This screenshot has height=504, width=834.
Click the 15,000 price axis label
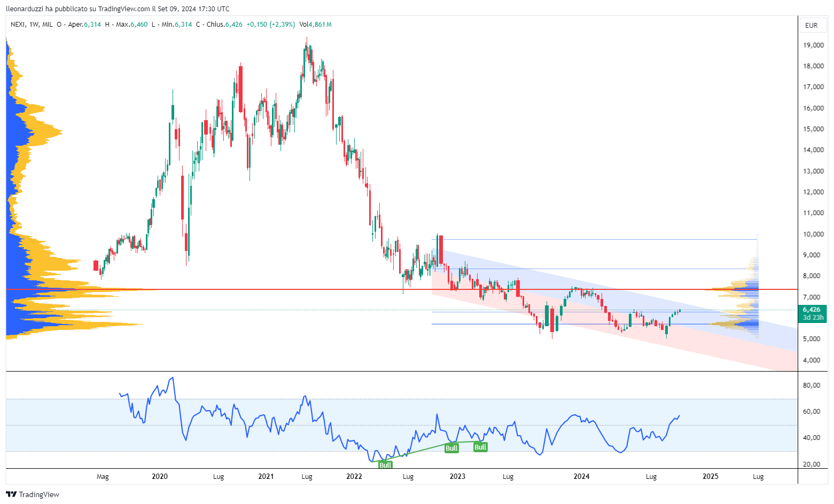813,129
